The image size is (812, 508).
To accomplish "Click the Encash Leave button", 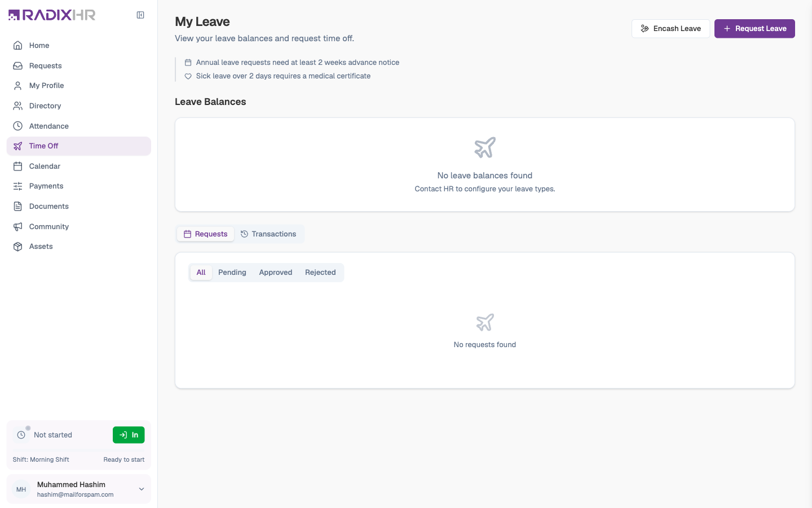I will [670, 29].
